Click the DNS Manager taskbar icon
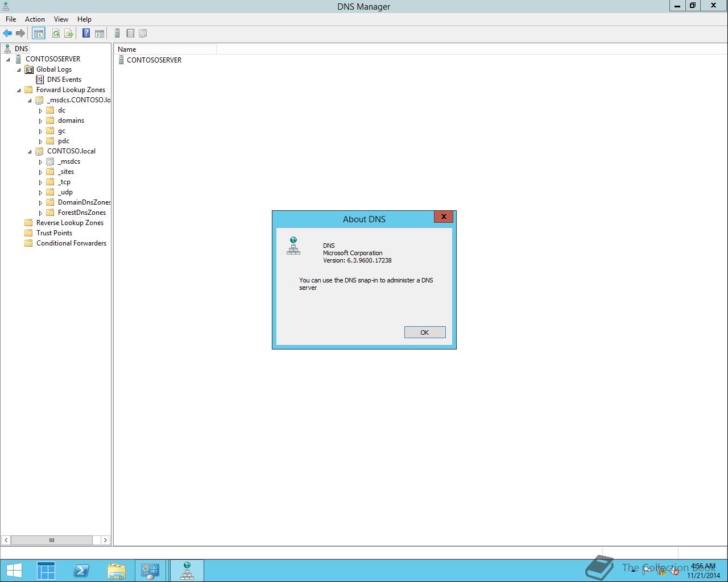Image resolution: width=728 pixels, height=582 pixels. pyautogui.click(x=187, y=571)
